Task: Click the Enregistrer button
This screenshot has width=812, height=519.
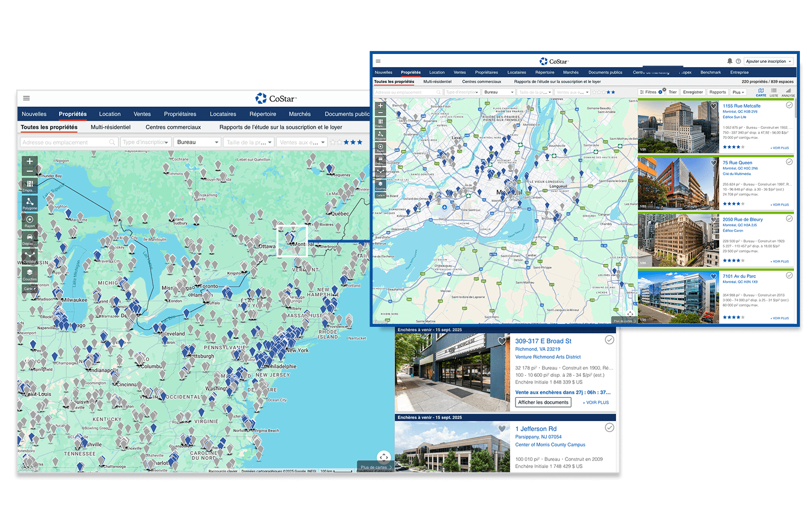Action: click(693, 92)
